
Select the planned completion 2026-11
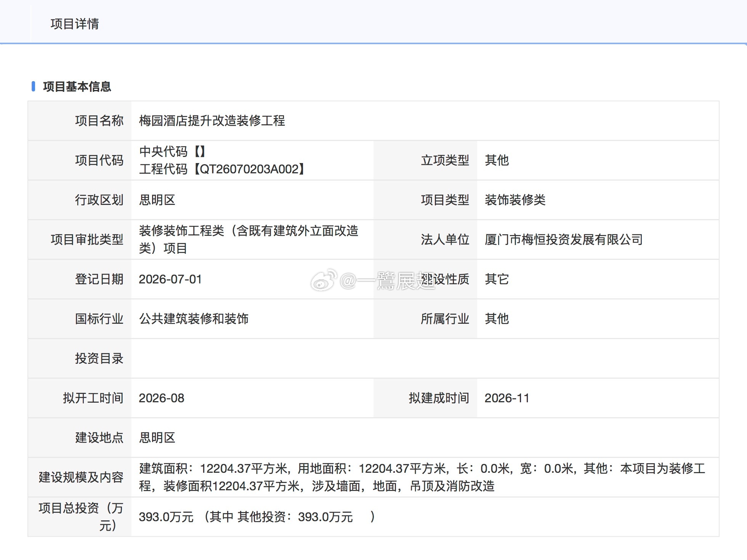point(507,398)
